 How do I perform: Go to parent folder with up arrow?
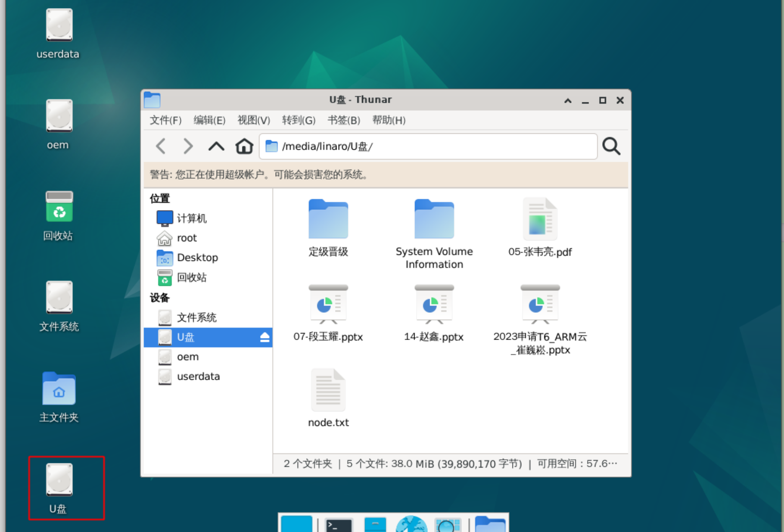click(x=216, y=147)
